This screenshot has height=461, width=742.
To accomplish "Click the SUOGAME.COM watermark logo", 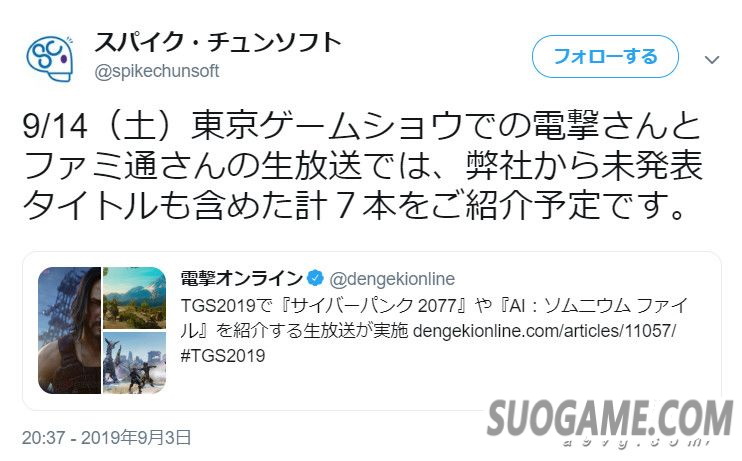I will [610, 418].
